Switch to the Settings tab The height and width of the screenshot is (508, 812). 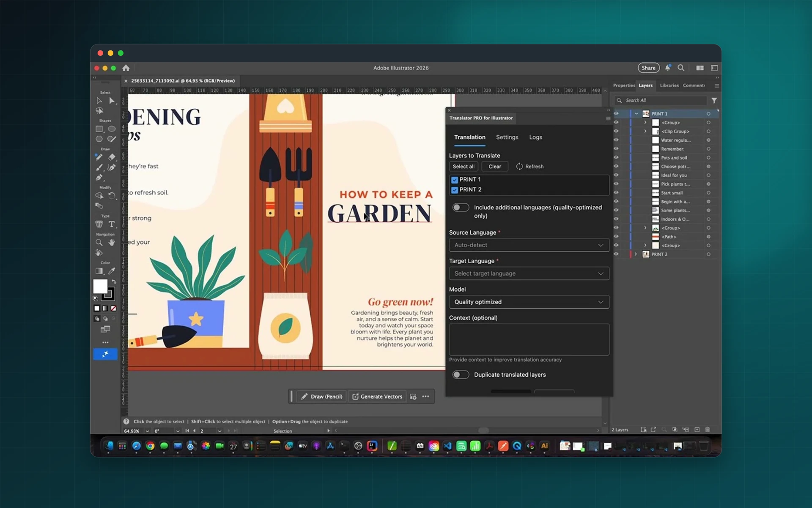[x=507, y=137]
